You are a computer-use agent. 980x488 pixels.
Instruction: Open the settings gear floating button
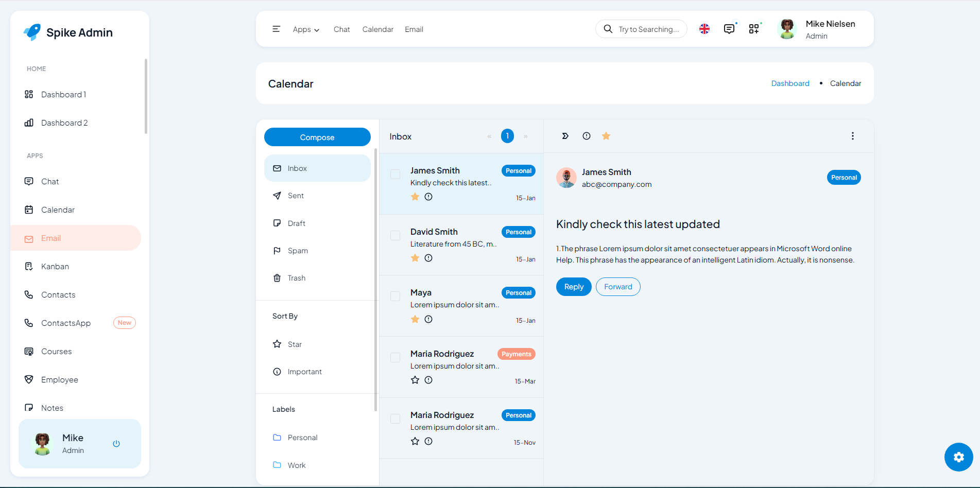tap(958, 457)
